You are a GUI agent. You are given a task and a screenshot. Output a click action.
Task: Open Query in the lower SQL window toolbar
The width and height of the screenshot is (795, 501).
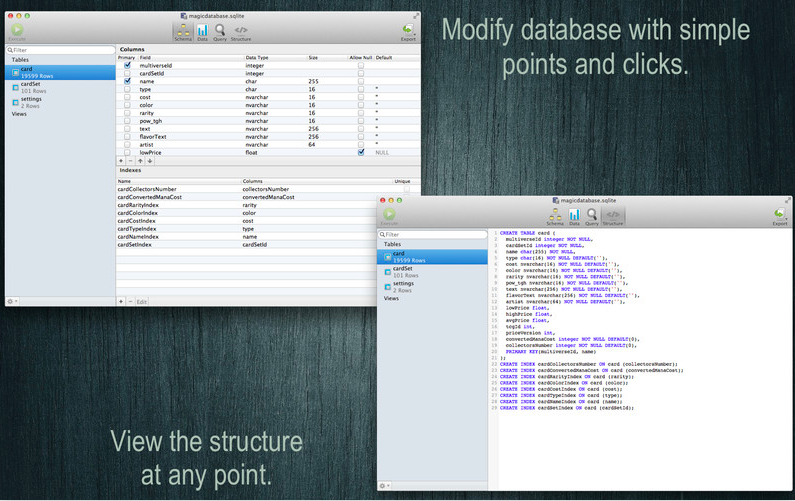[x=592, y=217]
